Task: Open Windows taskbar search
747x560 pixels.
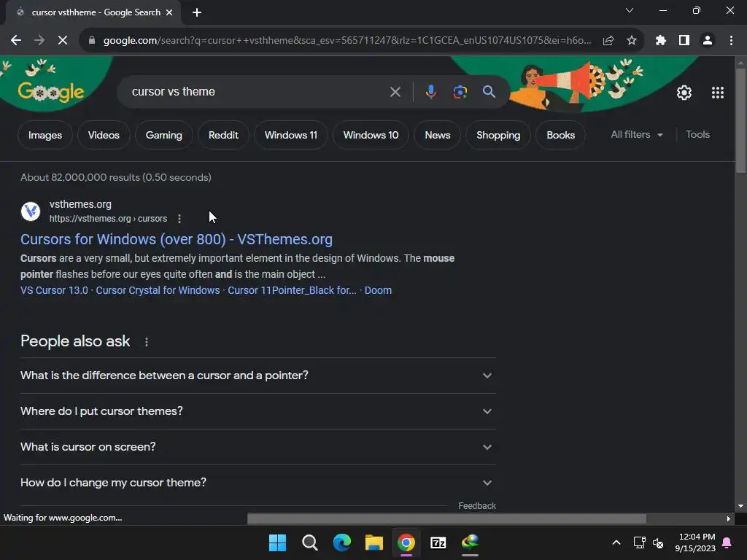Action: (309, 542)
